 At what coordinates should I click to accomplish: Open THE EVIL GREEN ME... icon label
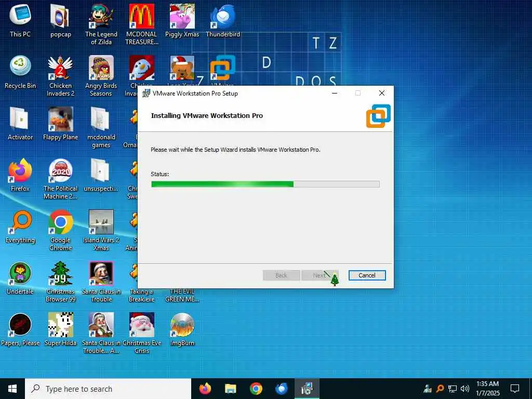point(182,295)
